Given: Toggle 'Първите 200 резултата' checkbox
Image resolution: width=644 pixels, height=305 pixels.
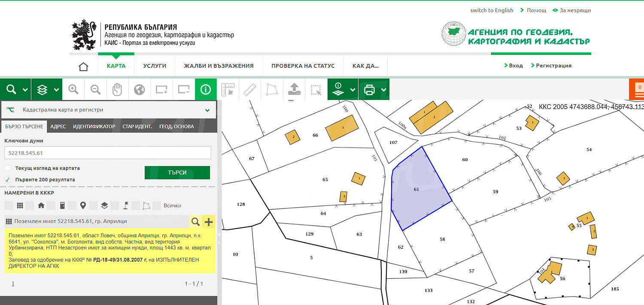Looking at the screenshot, I should (x=8, y=180).
